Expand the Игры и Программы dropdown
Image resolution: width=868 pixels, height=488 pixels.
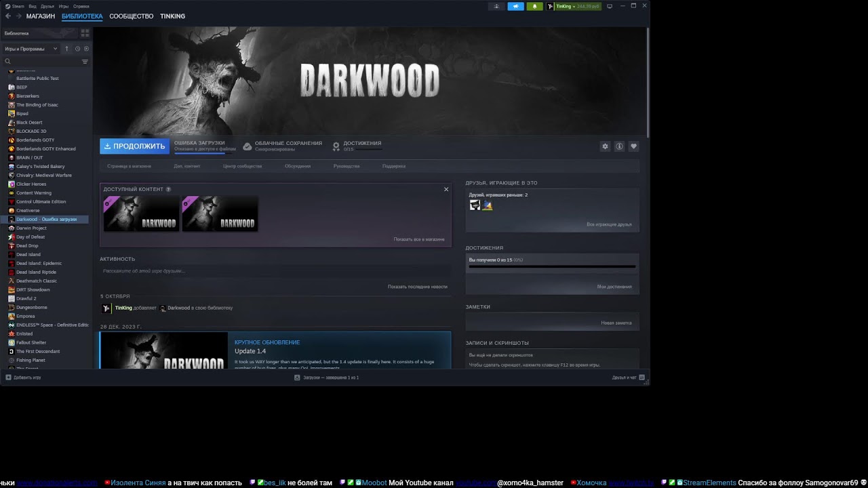click(31, 49)
